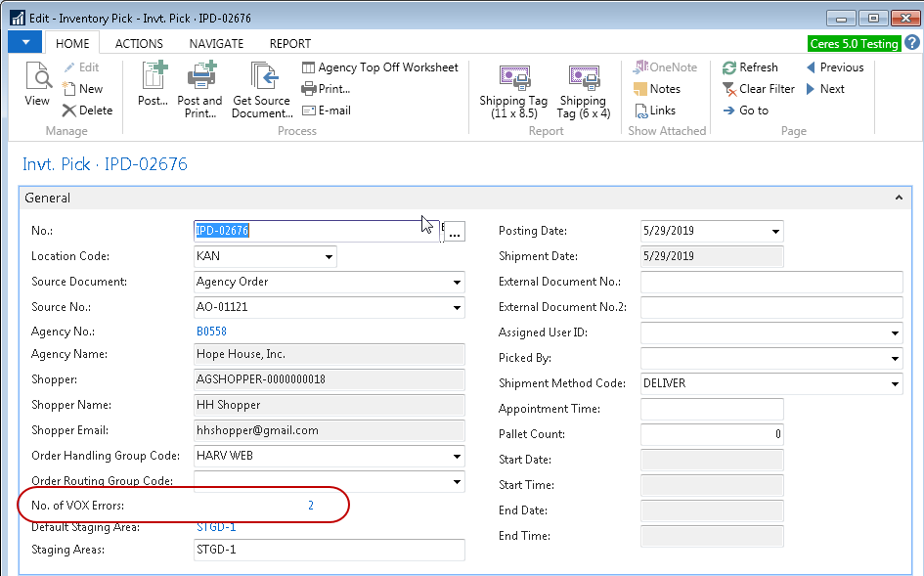Print Shipping Tag (6 x 4)
Screen dimensions: 924x576
(583, 78)
